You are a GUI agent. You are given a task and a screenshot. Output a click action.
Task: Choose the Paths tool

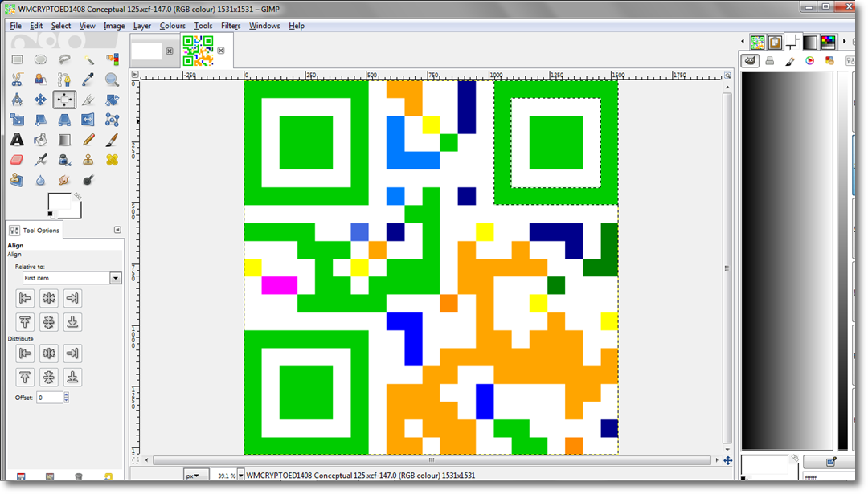tap(64, 80)
